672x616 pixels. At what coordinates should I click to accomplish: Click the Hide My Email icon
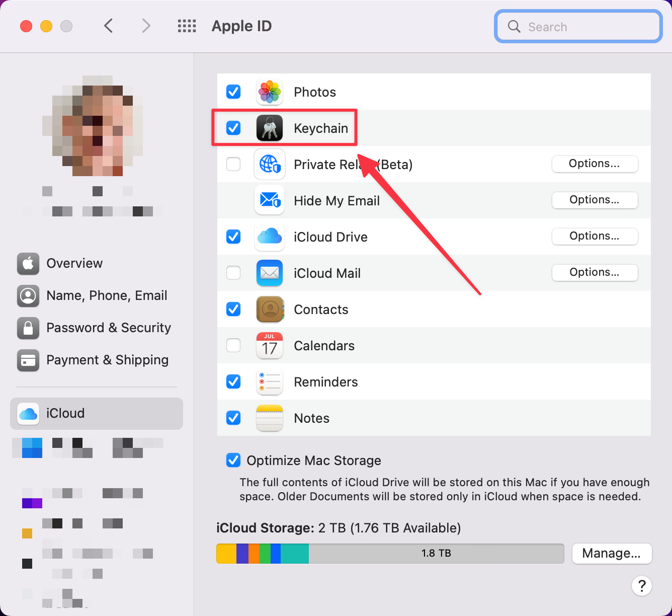point(270,200)
